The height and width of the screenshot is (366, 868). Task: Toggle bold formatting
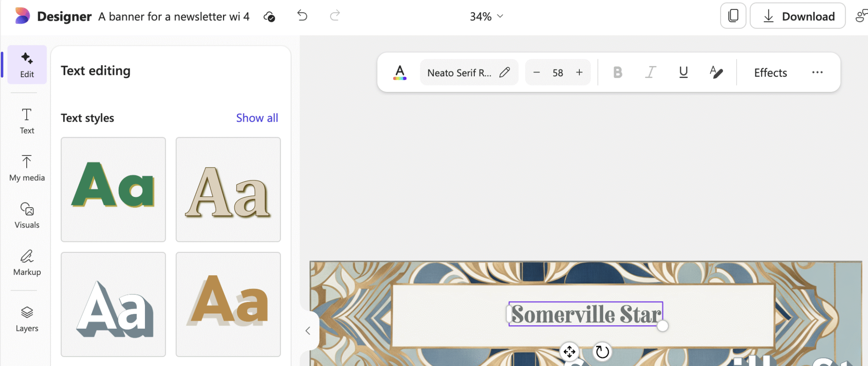click(618, 72)
